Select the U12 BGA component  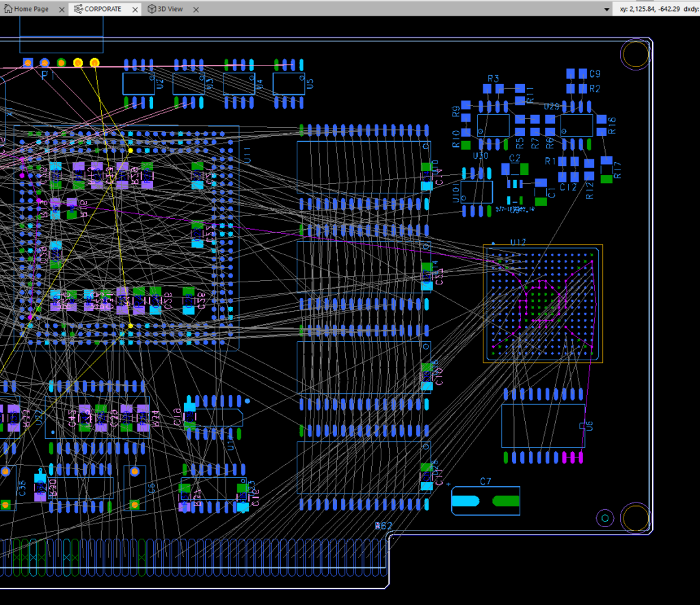tap(543, 304)
